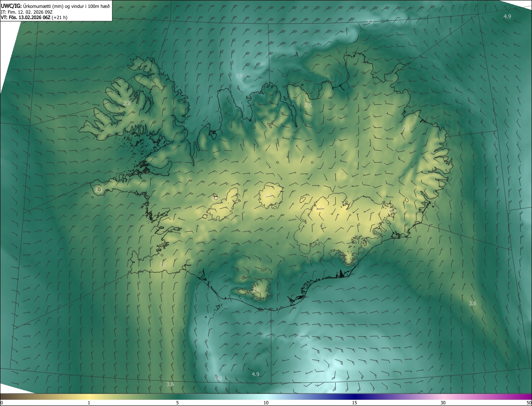Click the 7.9 value in the northern bay
The height and width of the screenshot is (406, 532).
(239, 76)
